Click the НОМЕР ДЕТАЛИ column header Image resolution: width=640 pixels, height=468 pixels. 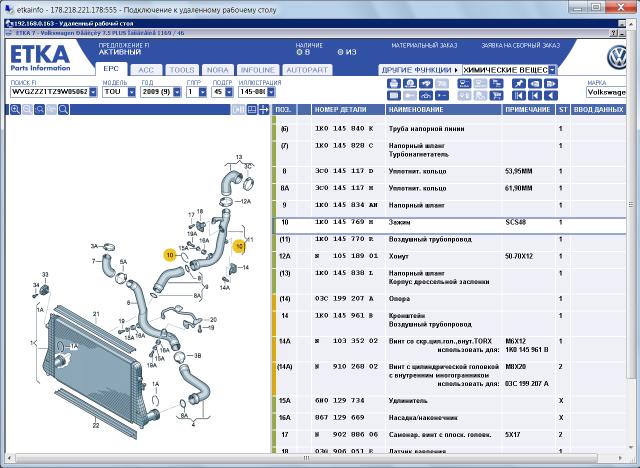[x=349, y=109]
